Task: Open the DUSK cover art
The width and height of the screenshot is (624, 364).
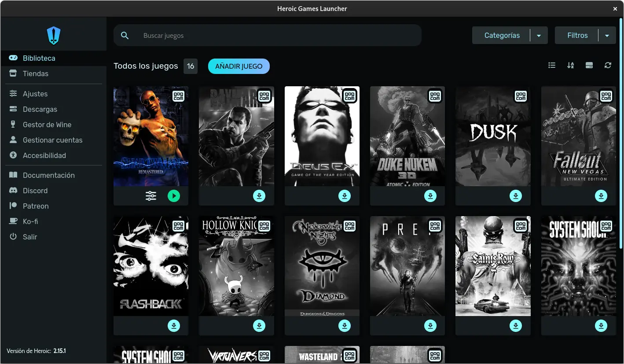Action: point(493,136)
